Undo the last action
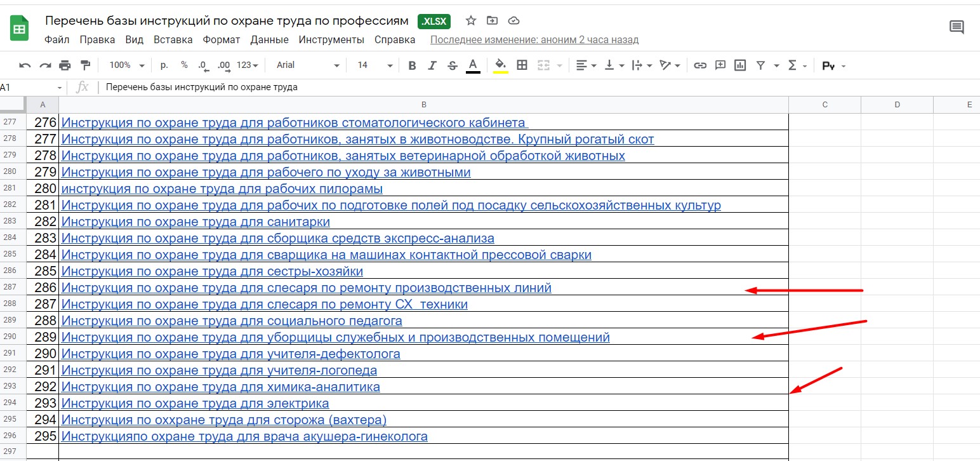Screen dimensions: 980x461 [x=25, y=65]
